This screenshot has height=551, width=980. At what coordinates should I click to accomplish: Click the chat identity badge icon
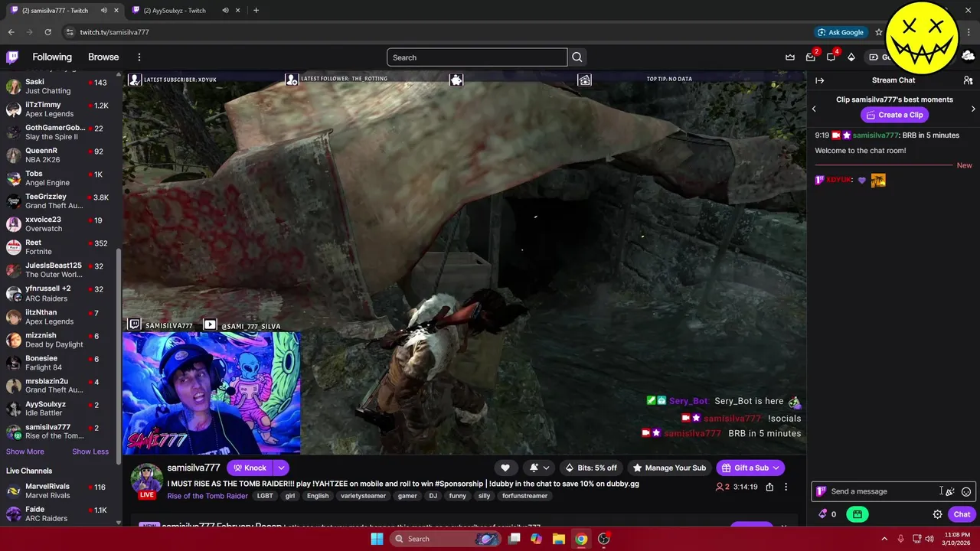[821, 491]
